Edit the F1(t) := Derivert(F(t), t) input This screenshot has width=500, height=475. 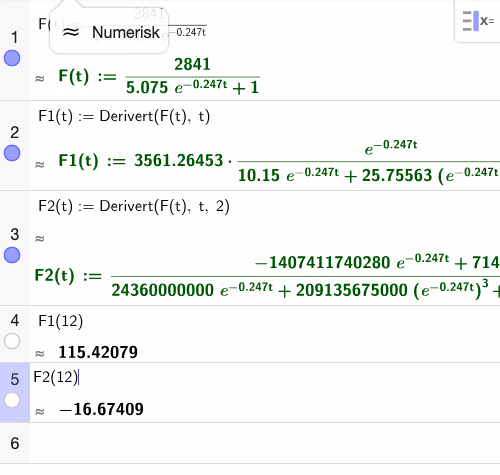click(124, 117)
